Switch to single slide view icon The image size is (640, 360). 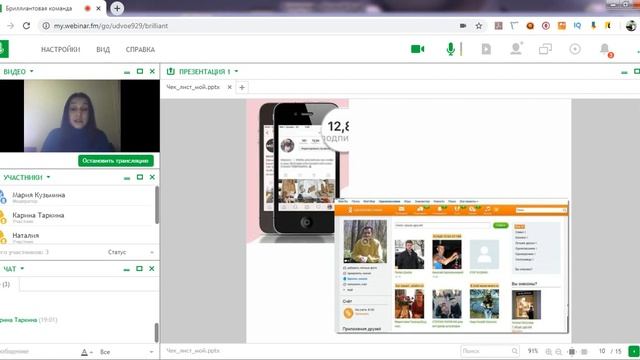point(572,351)
